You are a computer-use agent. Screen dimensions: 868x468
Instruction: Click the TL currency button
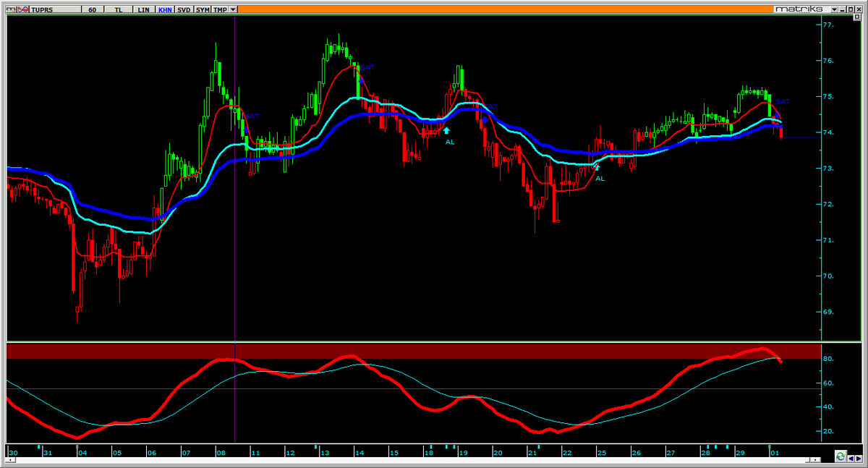[x=119, y=9]
